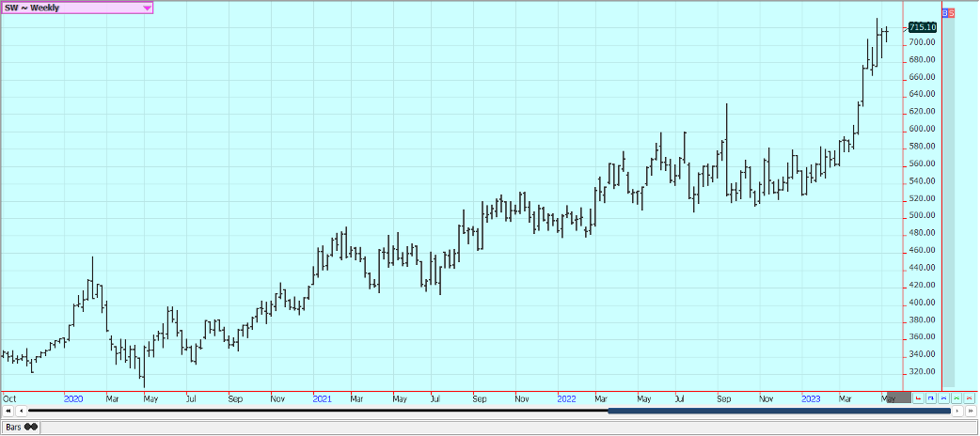Click the 2021 year label on time axis
This screenshot has height=436, width=980.
point(322,397)
